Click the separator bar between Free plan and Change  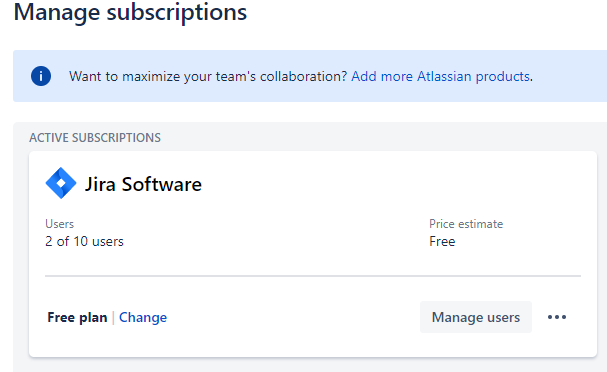(113, 317)
